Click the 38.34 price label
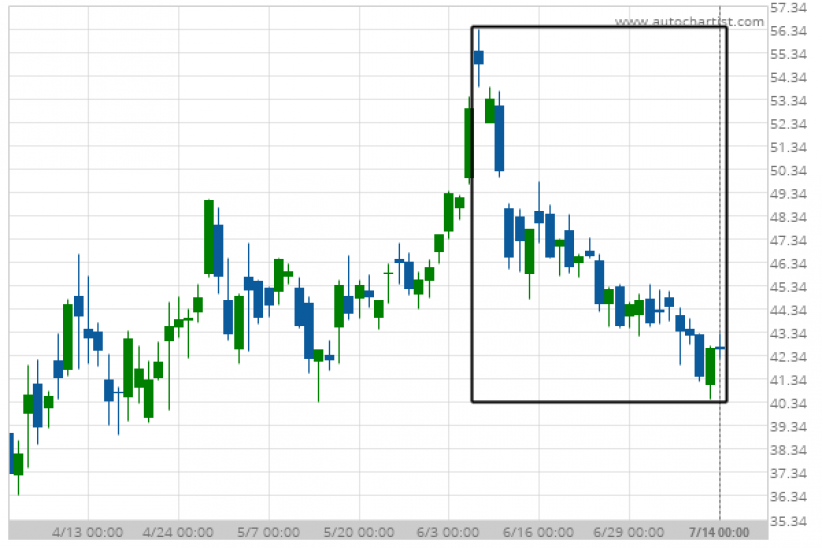The height and width of the screenshot is (548, 822). 788,450
